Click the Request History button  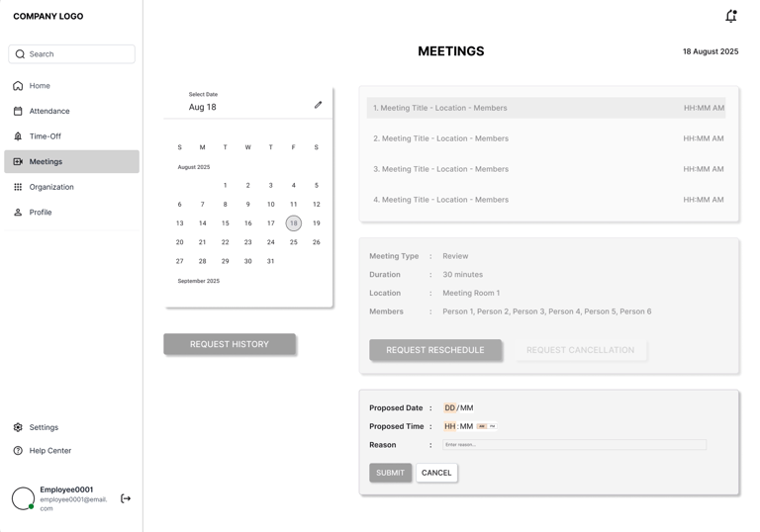(x=230, y=344)
